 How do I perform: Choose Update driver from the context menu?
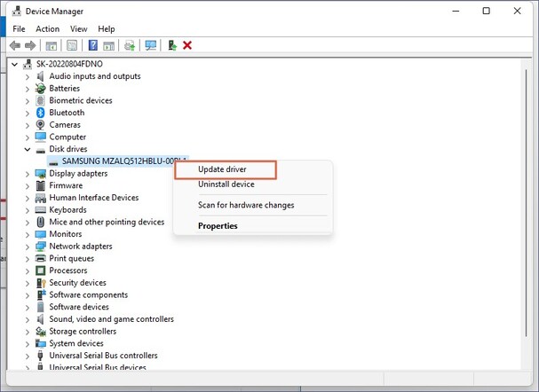click(x=223, y=169)
